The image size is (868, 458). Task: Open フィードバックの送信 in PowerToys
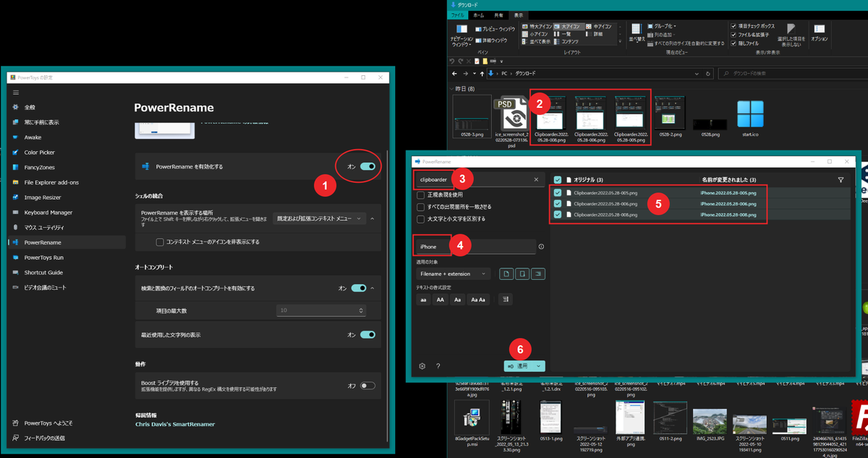click(x=68, y=438)
